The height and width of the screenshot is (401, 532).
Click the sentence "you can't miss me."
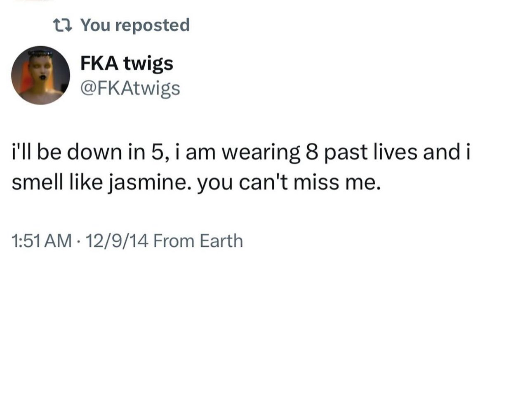287,182
